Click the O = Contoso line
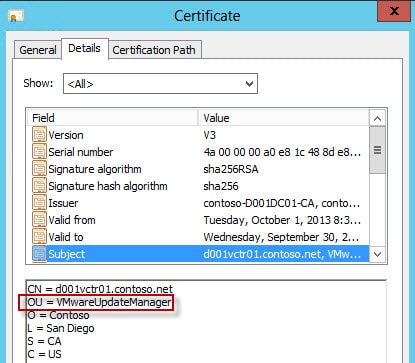 coord(58,315)
